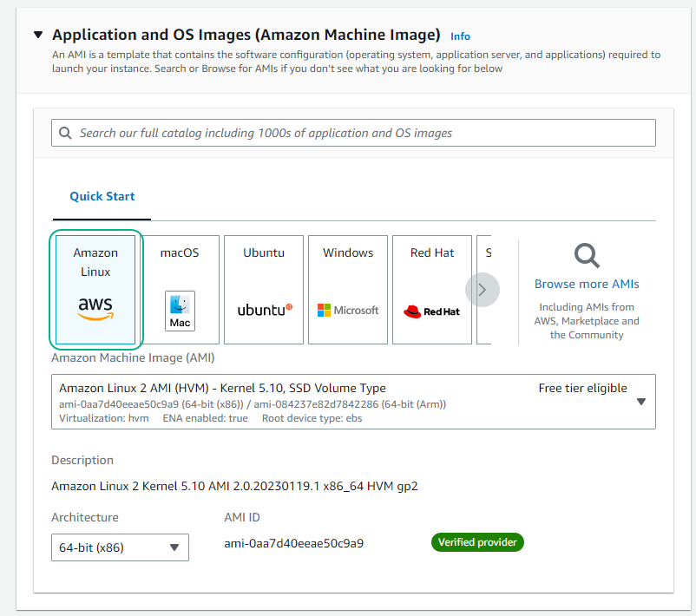Viewport: 696px width, 616px height.
Task: Click the Apple Mac icon on macOS card
Action: (180, 311)
